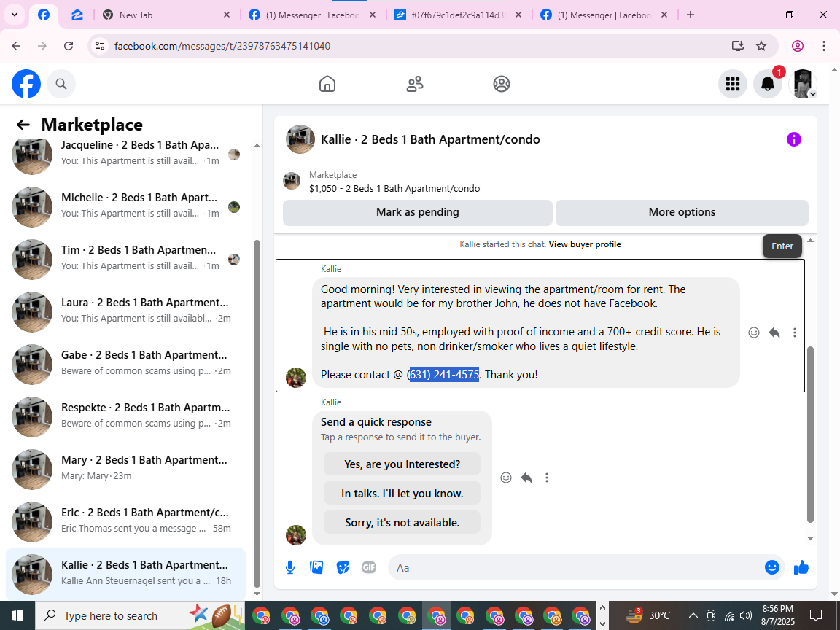Open Chrome three-dot menu

(824, 46)
